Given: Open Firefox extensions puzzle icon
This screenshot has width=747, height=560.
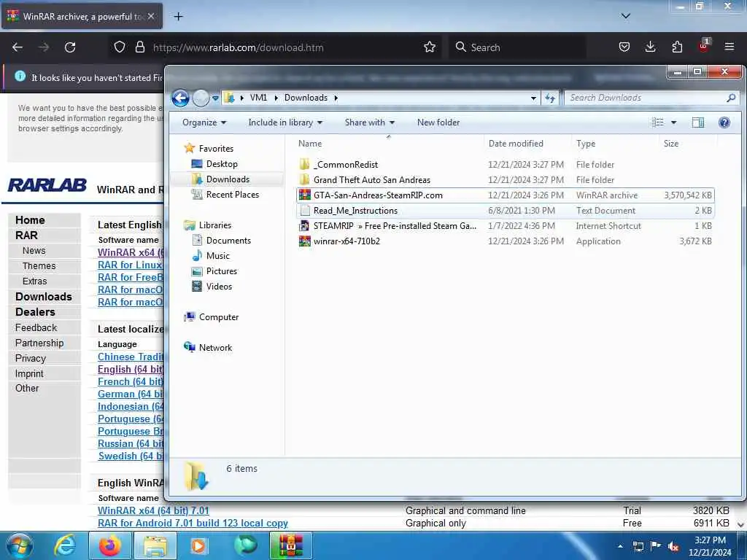Looking at the screenshot, I should (x=677, y=47).
